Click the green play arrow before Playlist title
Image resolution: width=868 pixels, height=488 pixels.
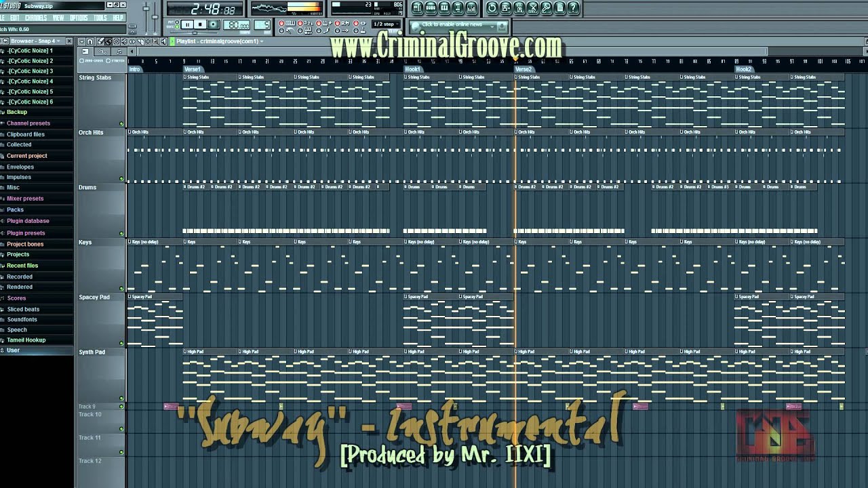[172, 41]
